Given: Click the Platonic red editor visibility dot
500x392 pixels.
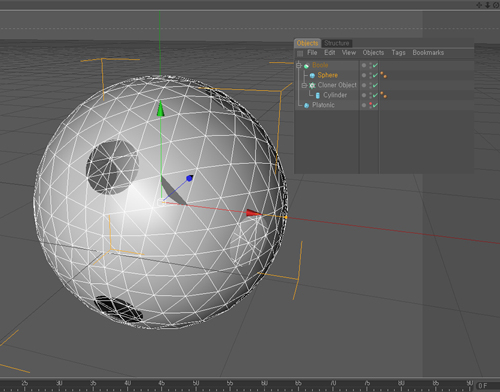Looking at the screenshot, I should pos(370,104).
